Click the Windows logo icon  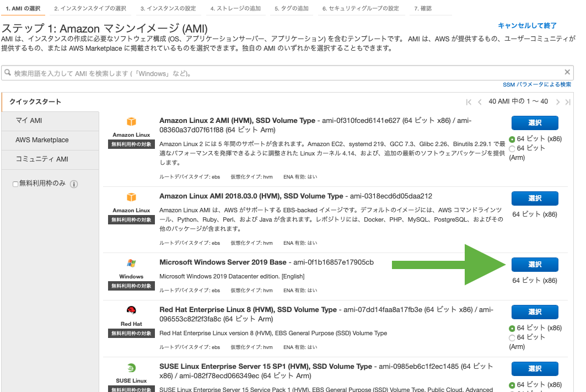(131, 264)
